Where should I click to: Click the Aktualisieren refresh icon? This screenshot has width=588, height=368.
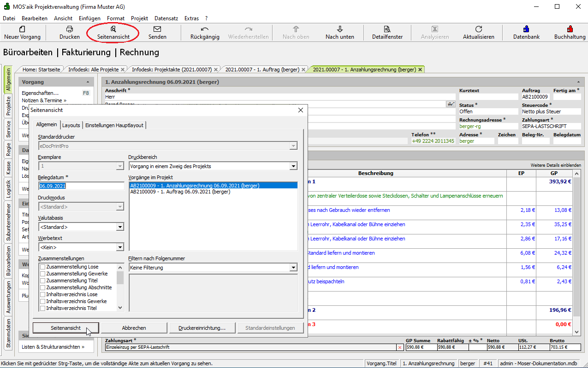pyautogui.click(x=478, y=29)
